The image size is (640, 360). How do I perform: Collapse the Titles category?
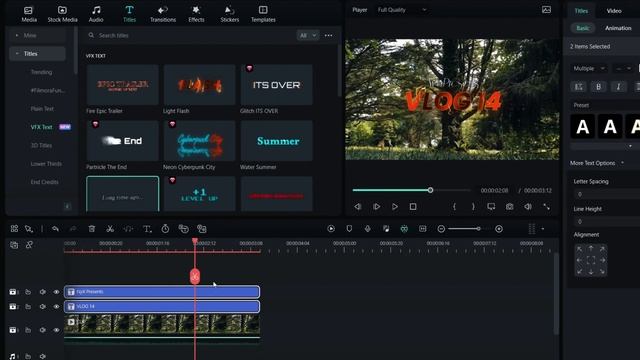[37, 53]
